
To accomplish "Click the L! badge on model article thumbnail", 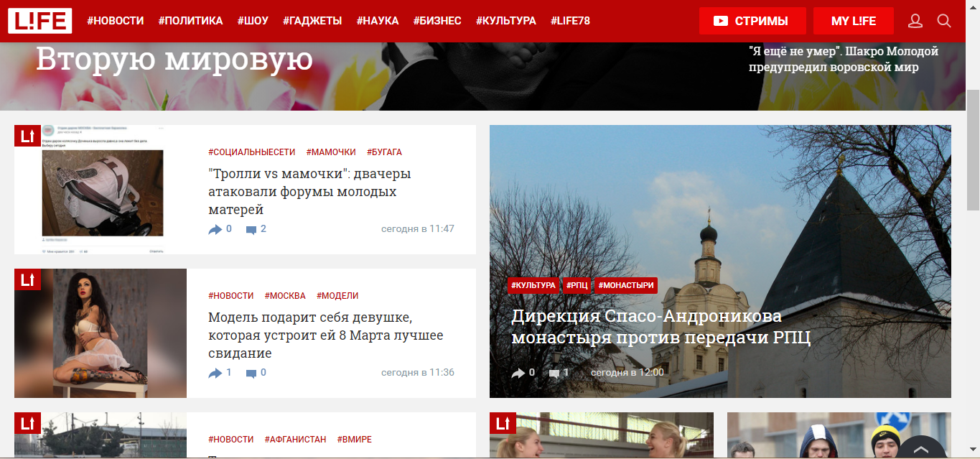I will [27, 279].
